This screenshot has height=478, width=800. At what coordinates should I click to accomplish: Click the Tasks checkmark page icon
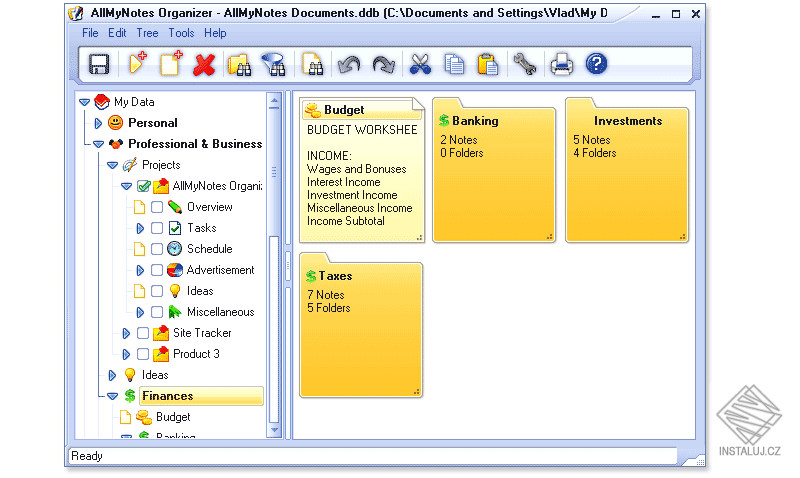[x=174, y=228]
